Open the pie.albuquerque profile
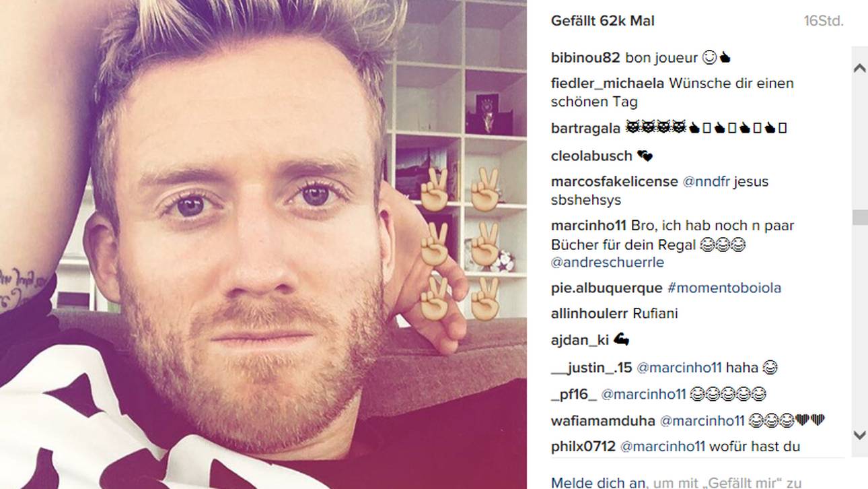Viewport: 868px width, 489px height. (x=607, y=288)
